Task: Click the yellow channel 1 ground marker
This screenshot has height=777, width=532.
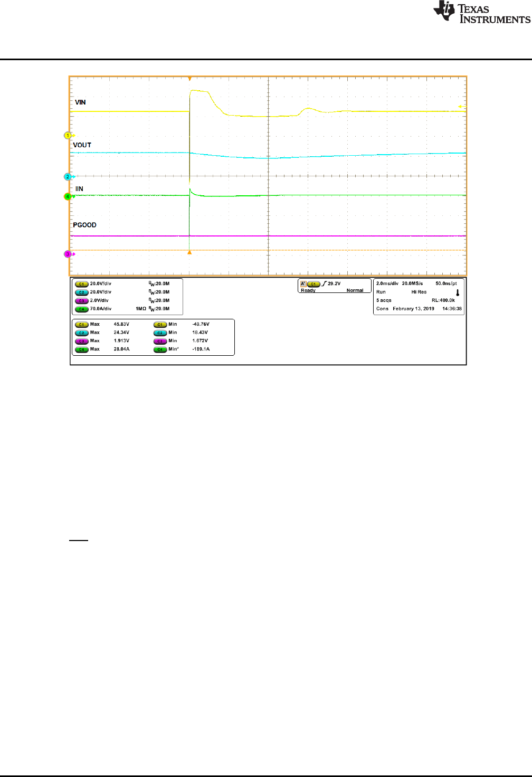Action: coord(68,136)
